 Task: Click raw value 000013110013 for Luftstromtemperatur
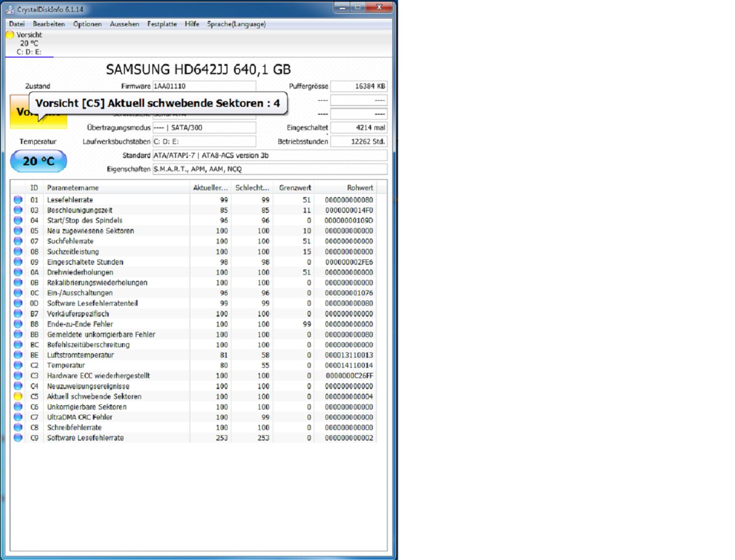(x=349, y=355)
